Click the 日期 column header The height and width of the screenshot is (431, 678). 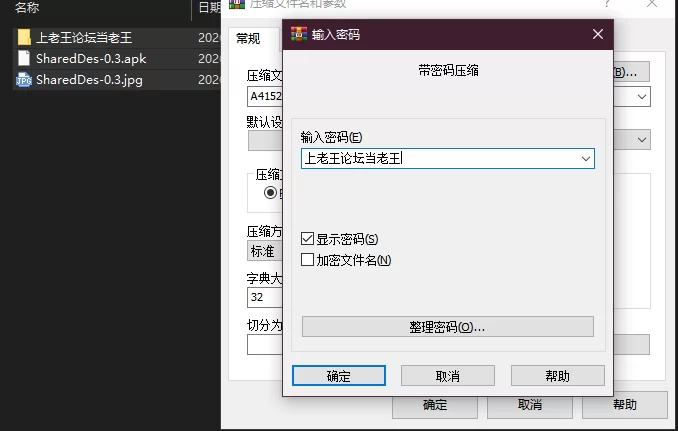click(209, 7)
